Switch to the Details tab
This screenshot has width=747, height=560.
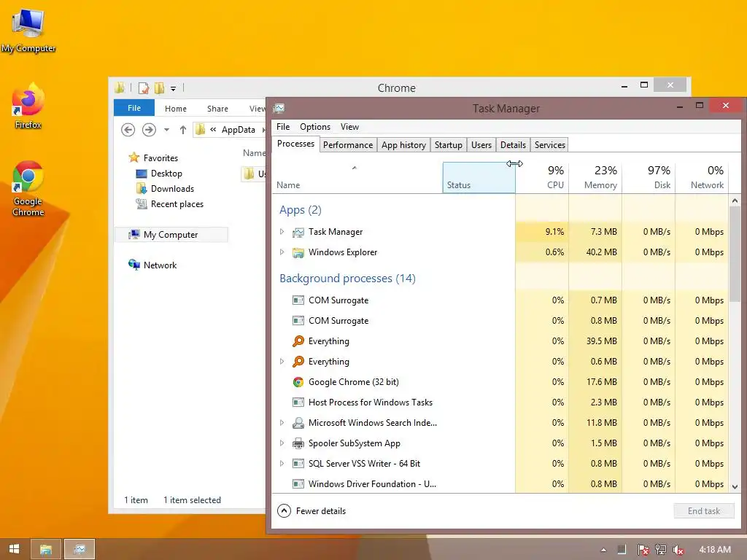[x=513, y=145]
